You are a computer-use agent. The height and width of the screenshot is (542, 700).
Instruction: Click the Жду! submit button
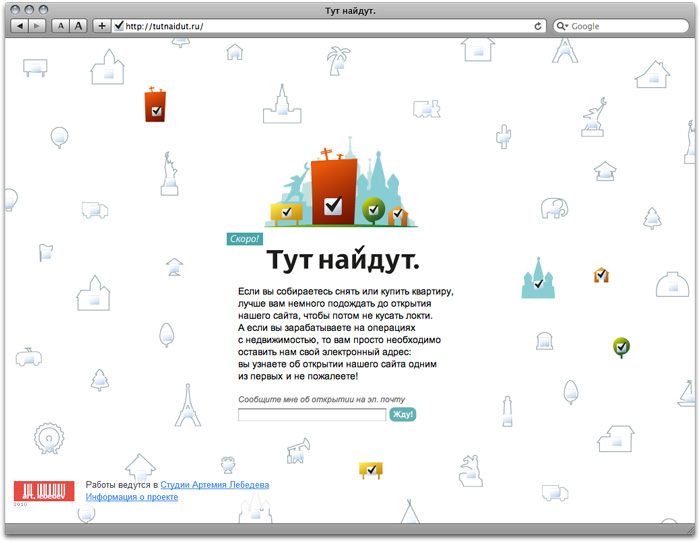pos(403,414)
